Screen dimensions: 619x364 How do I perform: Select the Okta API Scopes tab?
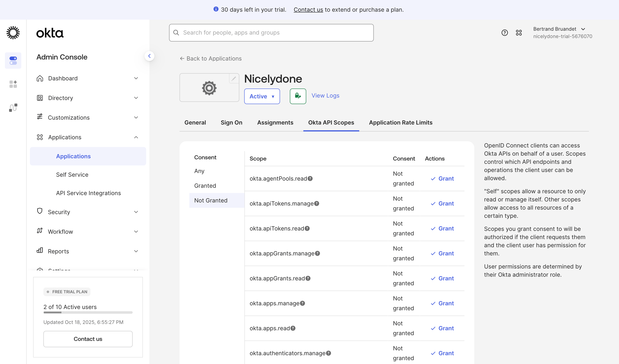pos(331,122)
